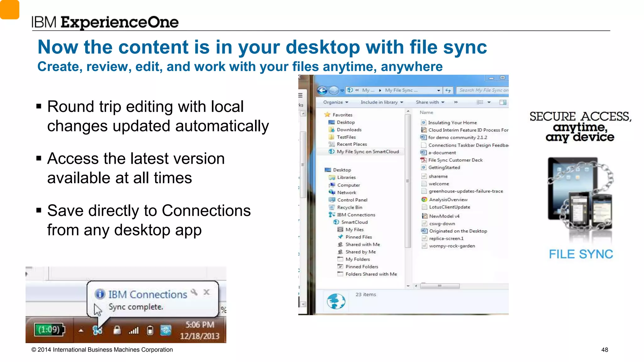Select the wompy-rock-garden file

[x=448, y=246]
